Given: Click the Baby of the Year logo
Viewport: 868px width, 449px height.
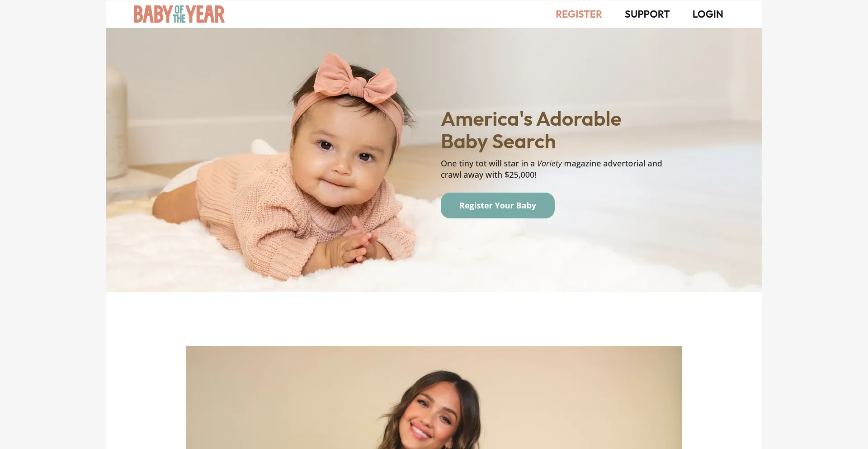Looking at the screenshot, I should click(179, 14).
